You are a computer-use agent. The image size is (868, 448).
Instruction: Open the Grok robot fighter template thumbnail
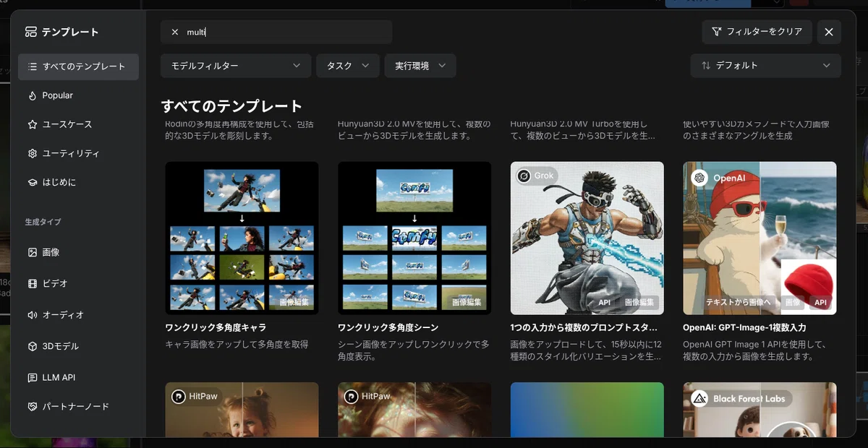tap(587, 238)
